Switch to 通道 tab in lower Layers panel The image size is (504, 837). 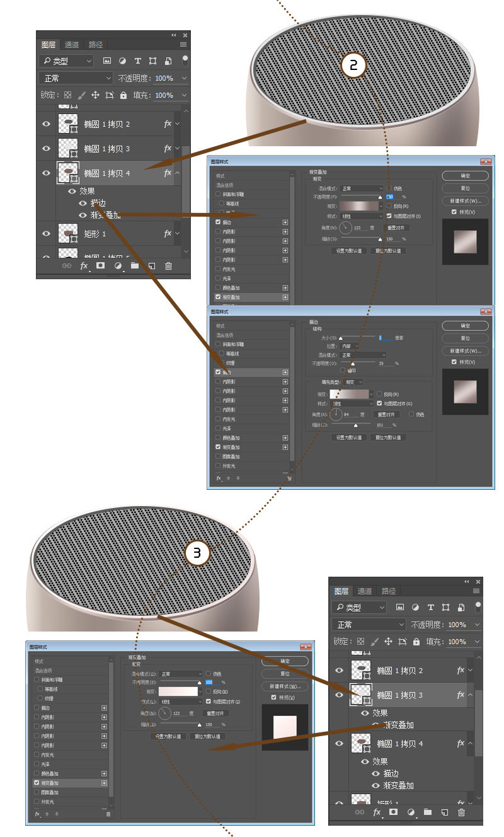pyautogui.click(x=365, y=591)
